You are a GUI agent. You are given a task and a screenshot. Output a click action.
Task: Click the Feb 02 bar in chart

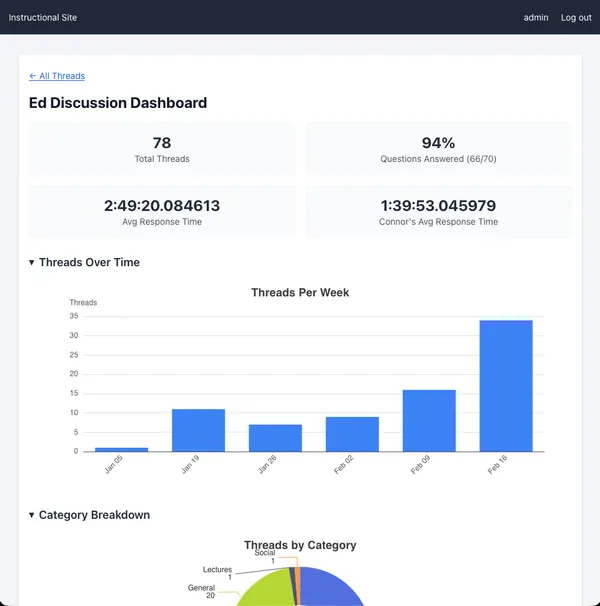pos(352,434)
